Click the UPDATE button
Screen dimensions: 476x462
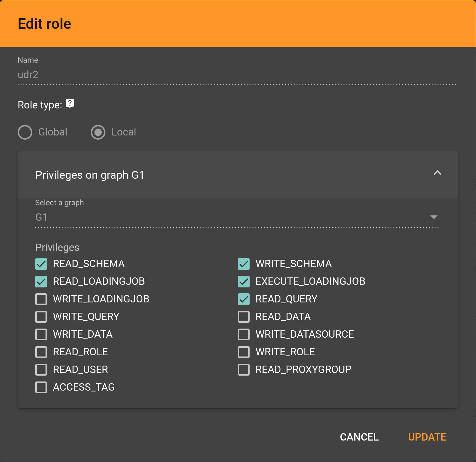click(427, 437)
